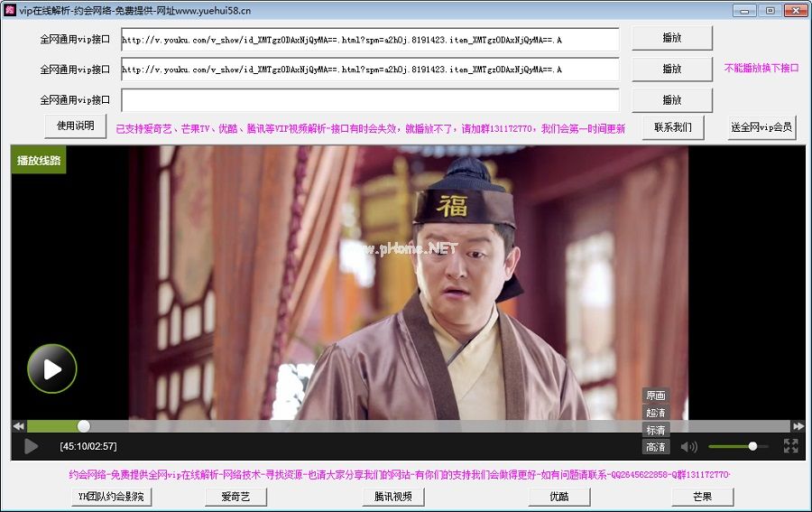Click the 送全网vip会员 button
812x512 pixels.
click(761, 127)
